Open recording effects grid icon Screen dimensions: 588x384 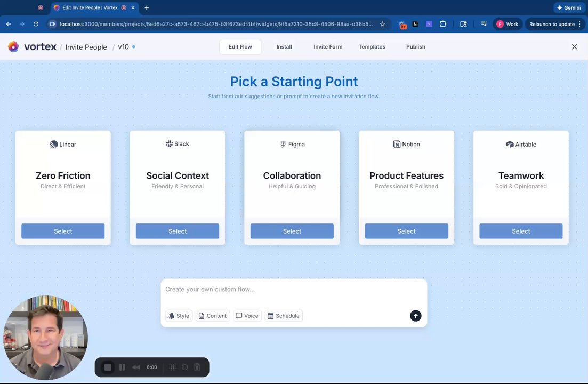(x=173, y=367)
